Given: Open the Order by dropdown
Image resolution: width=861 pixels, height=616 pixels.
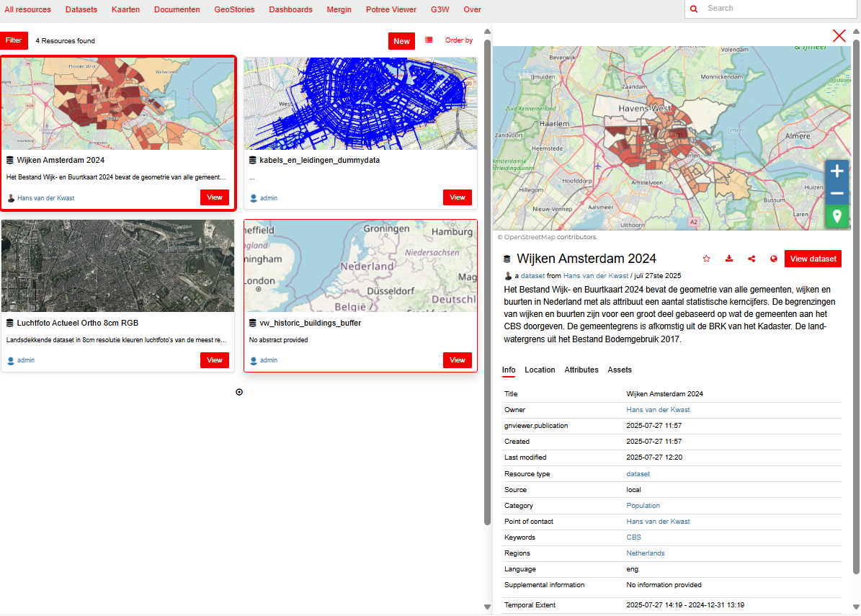Looking at the screenshot, I should click(458, 40).
